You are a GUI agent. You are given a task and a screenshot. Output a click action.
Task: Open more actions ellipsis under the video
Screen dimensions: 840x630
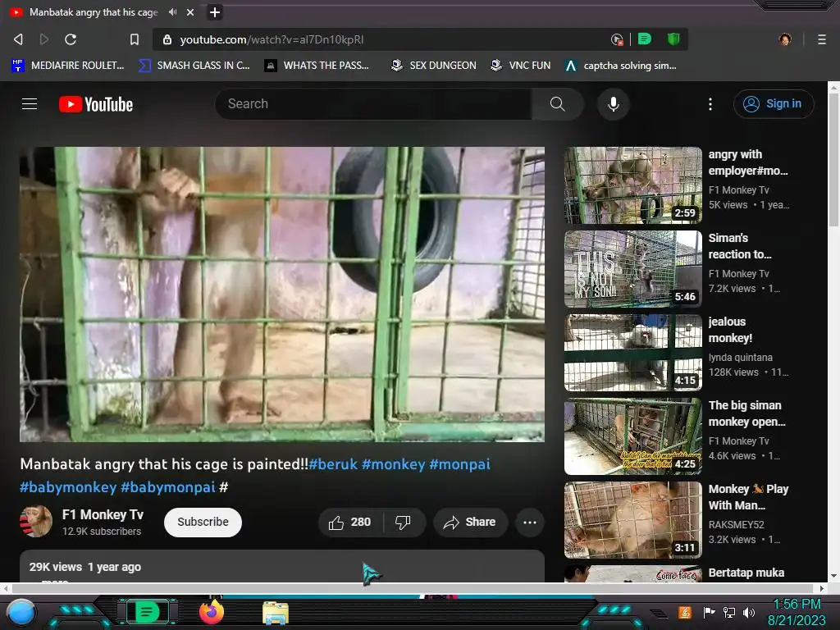click(530, 523)
